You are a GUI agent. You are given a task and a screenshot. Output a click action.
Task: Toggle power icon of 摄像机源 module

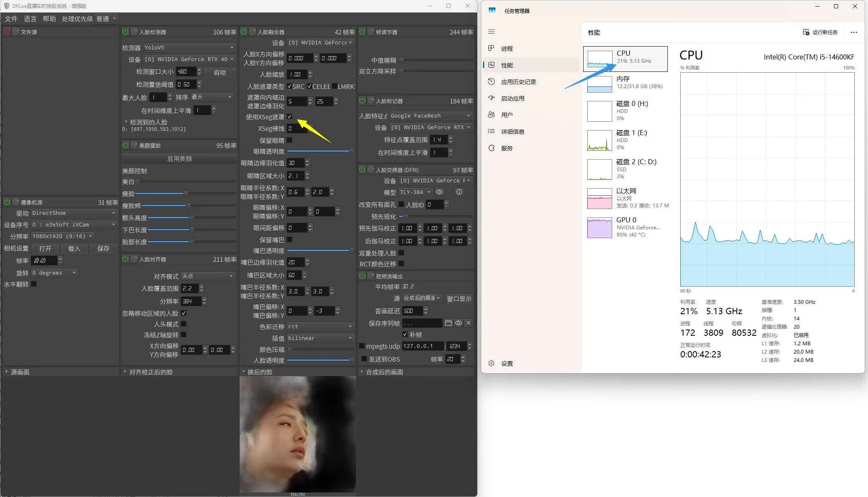click(7, 202)
